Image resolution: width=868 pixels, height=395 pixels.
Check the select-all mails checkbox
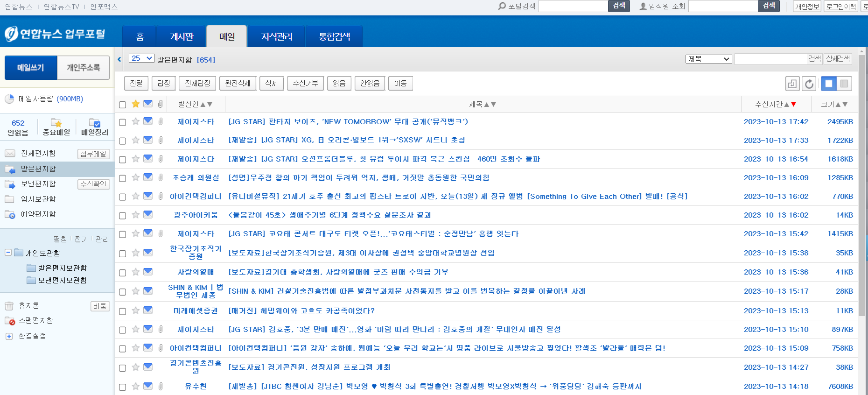[x=122, y=105]
